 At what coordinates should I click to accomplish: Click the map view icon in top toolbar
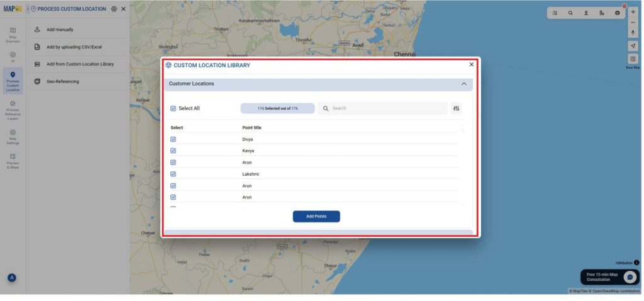555,13
